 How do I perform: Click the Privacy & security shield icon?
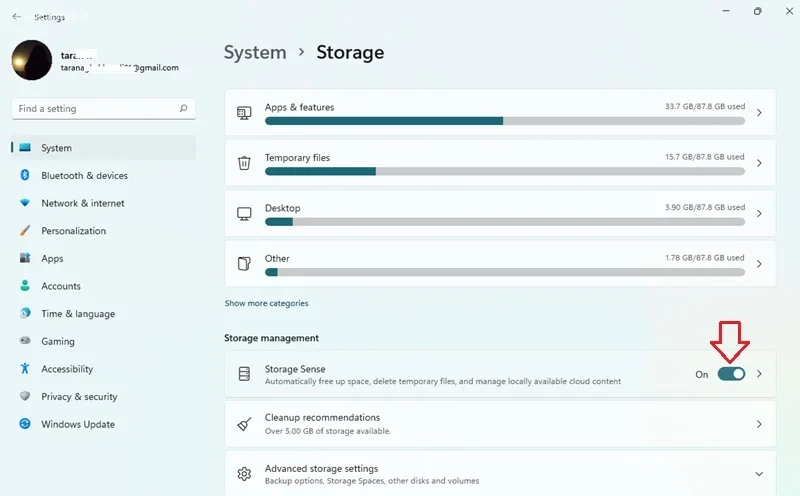click(24, 396)
